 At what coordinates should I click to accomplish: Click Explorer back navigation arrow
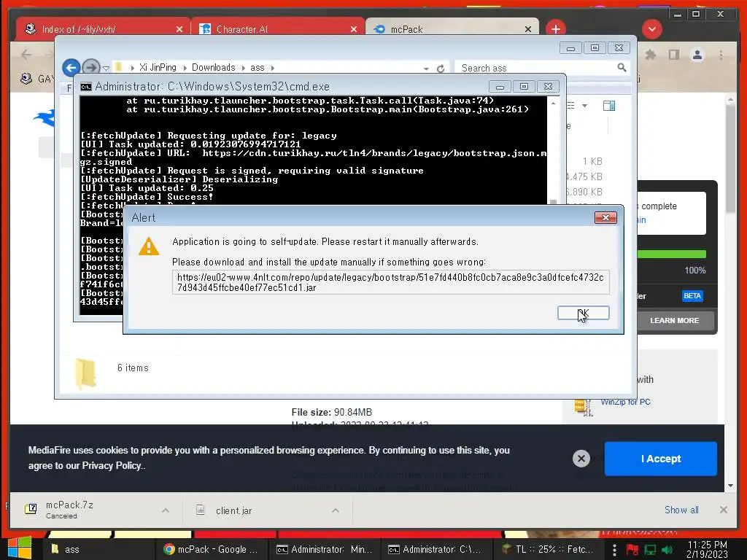(71, 68)
